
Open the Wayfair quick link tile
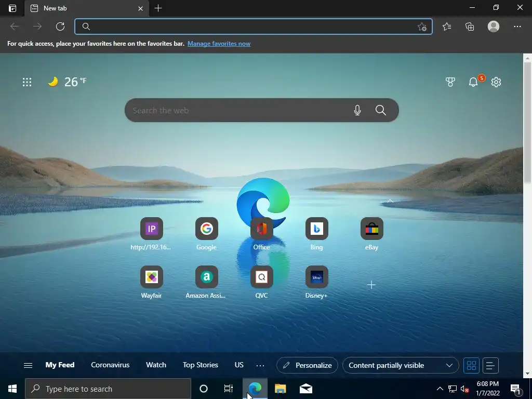pos(151,282)
